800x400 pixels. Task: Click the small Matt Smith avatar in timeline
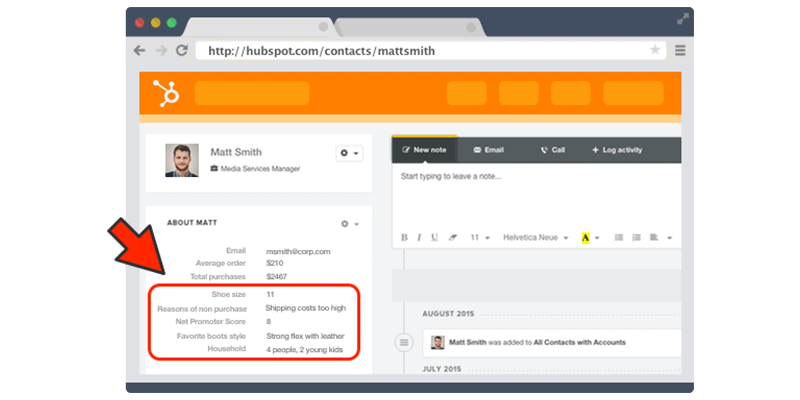pyautogui.click(x=437, y=342)
